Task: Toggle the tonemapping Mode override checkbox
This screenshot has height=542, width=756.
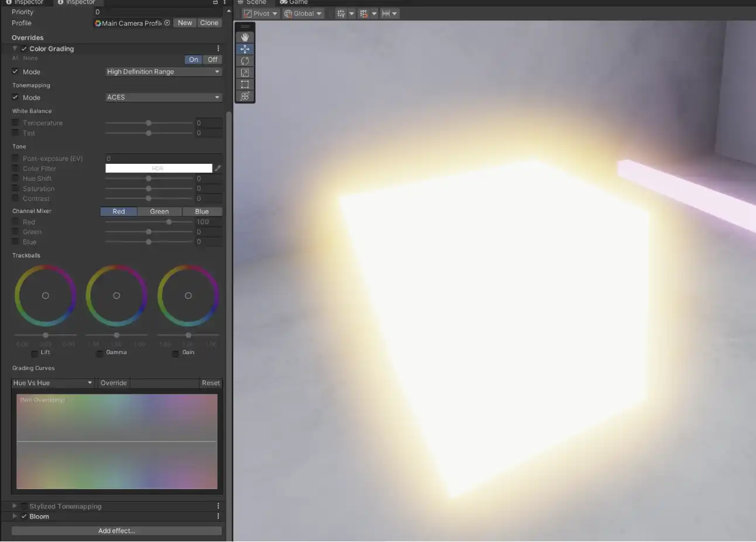Action: click(15, 97)
